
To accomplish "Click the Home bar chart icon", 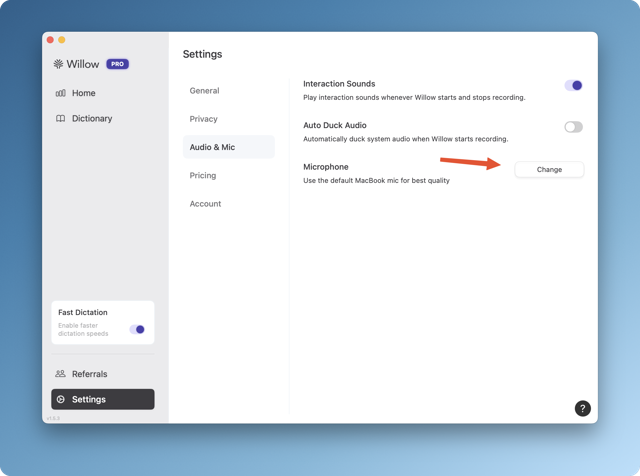I will coord(60,93).
